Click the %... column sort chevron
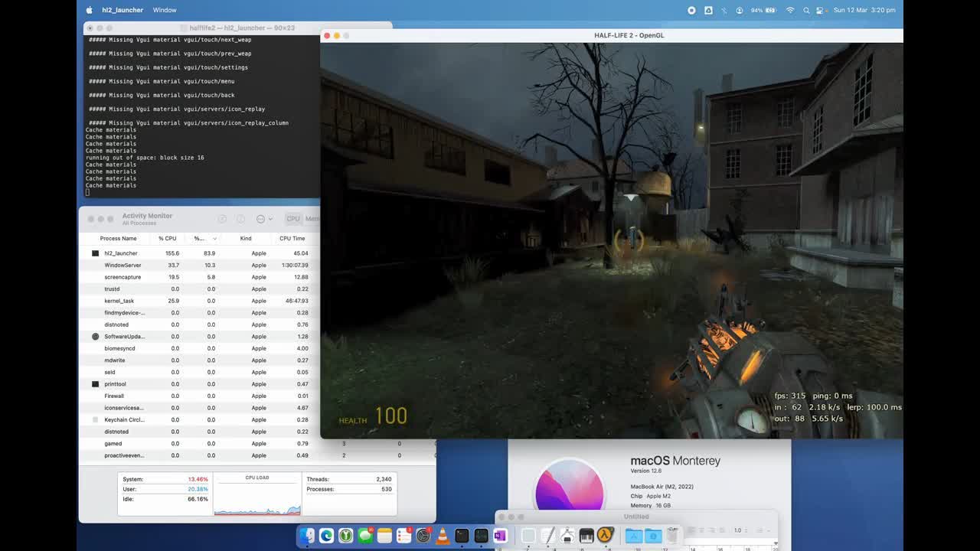The height and width of the screenshot is (551, 980). [x=214, y=239]
